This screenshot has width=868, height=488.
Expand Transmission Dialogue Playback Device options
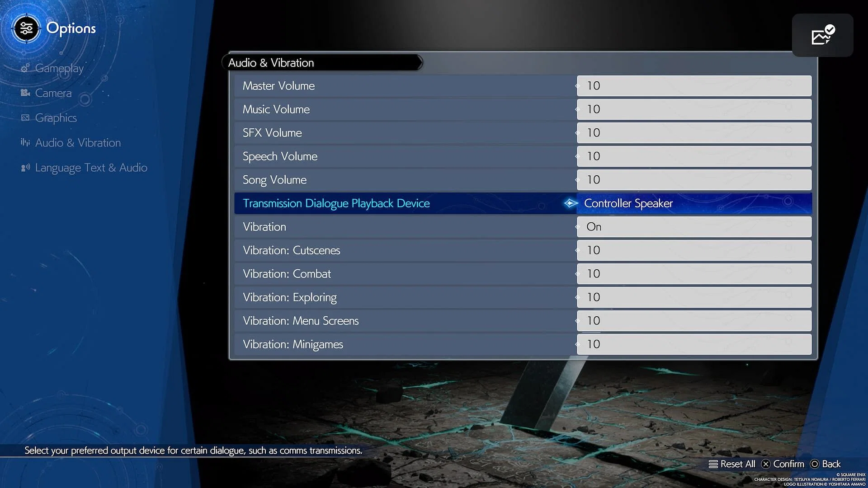571,203
